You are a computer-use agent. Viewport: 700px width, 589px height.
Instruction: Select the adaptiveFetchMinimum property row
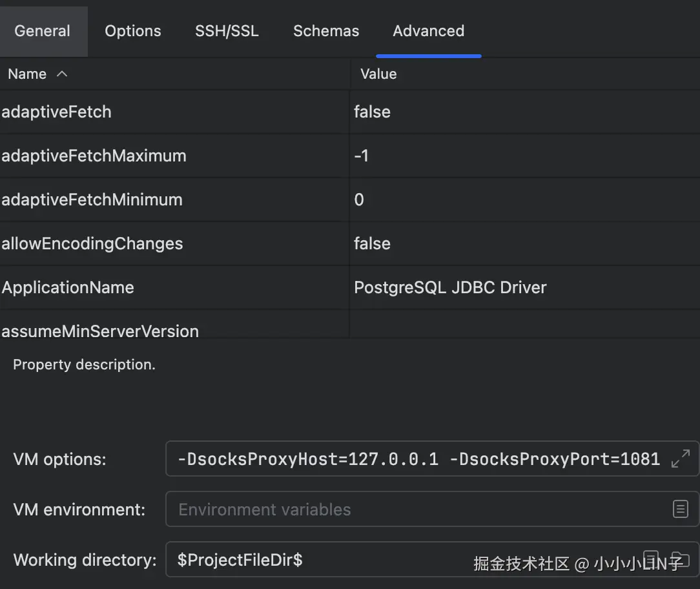coord(92,200)
